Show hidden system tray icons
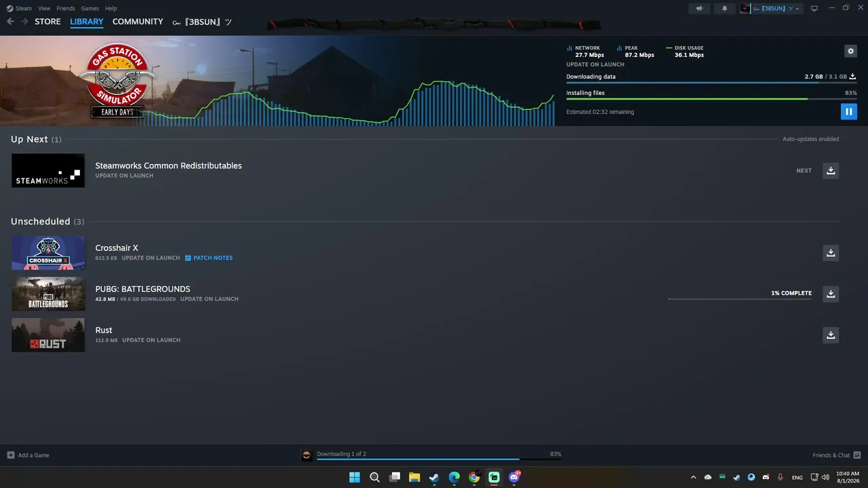This screenshot has height=488, width=868. [x=693, y=477]
